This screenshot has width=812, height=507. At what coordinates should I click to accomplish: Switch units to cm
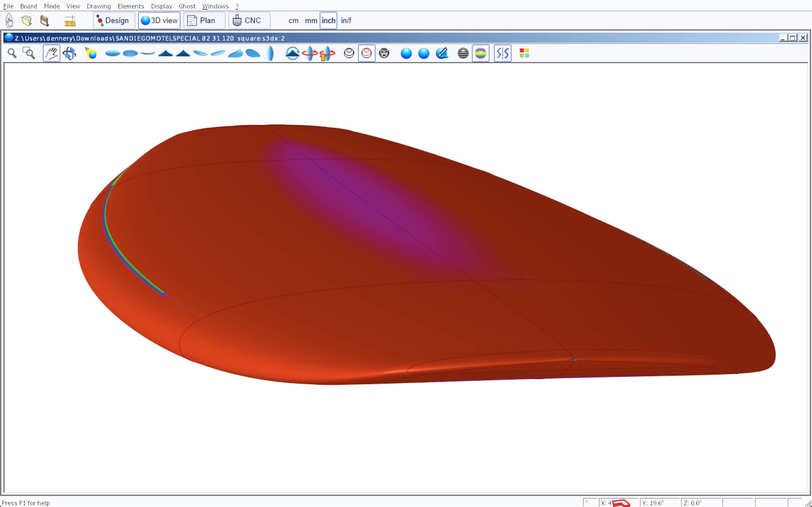(293, 21)
